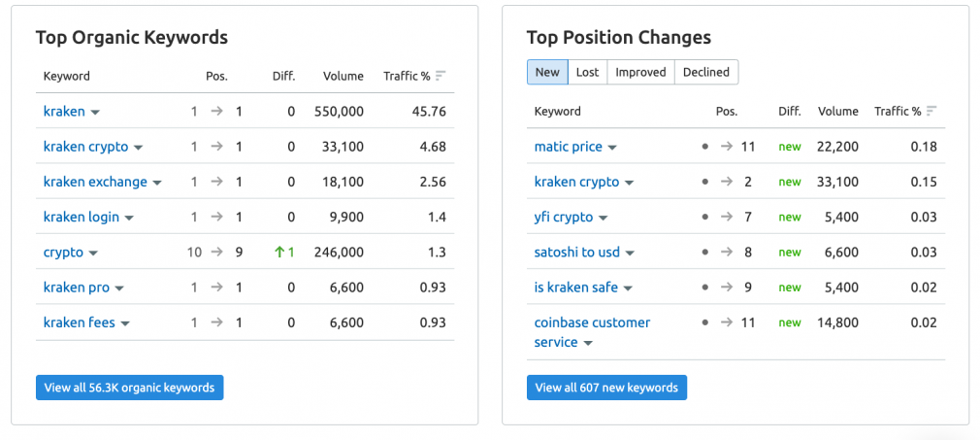
Task: Select the New tab in Position Changes
Action: coord(547,72)
